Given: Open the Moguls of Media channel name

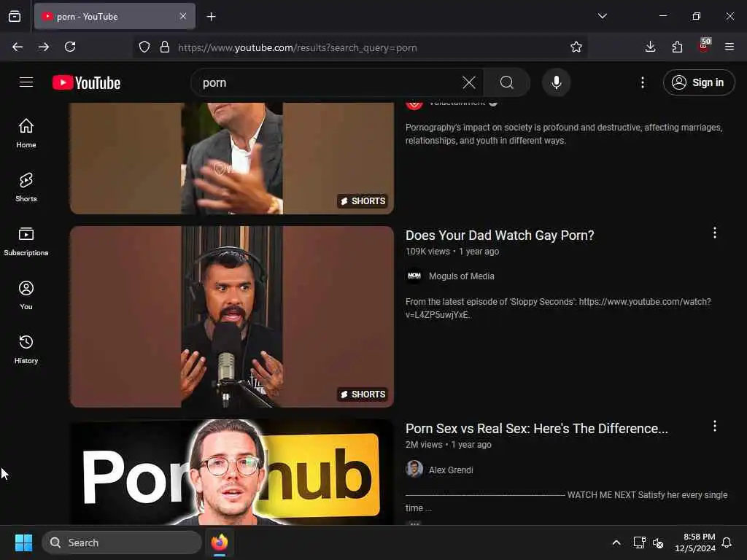Looking at the screenshot, I should (x=461, y=276).
